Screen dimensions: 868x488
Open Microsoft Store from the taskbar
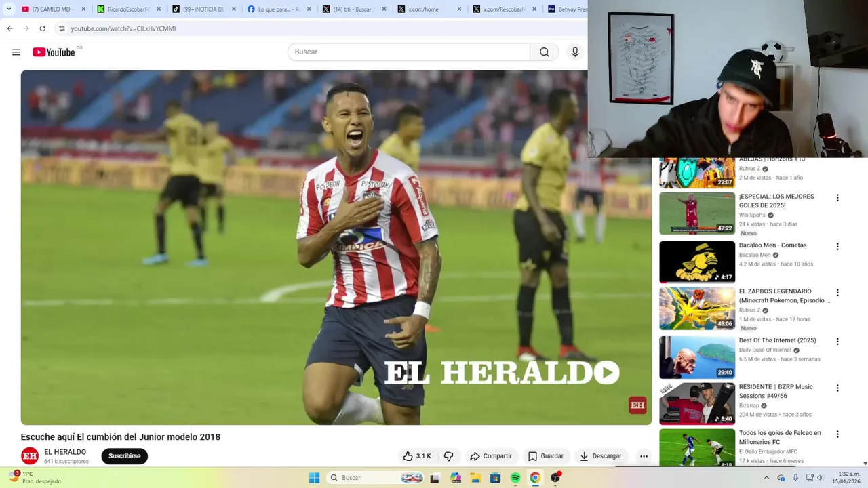coord(496,478)
